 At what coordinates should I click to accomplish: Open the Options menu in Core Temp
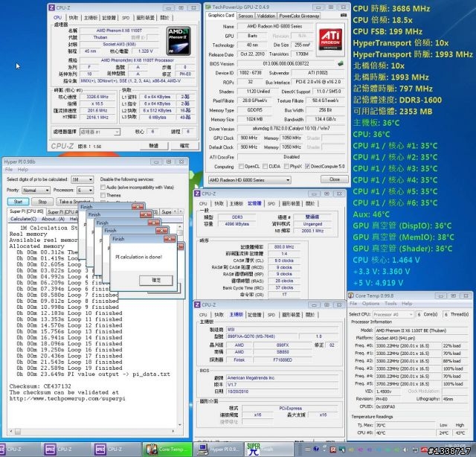pos(370,304)
